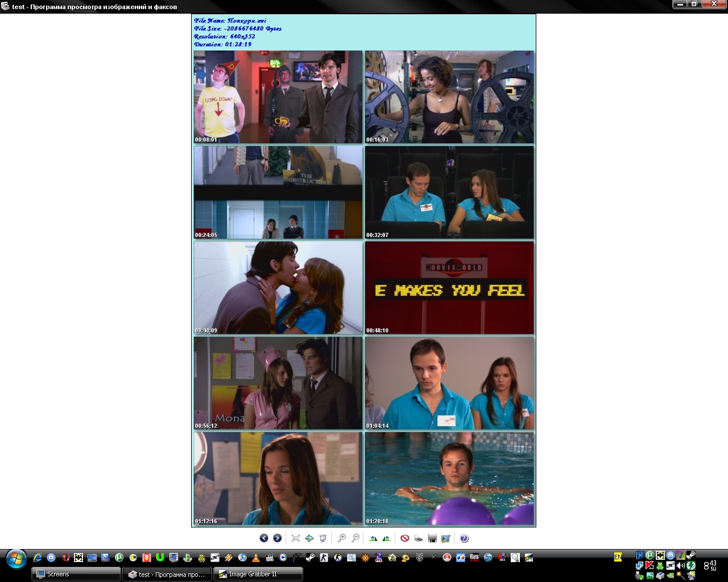This screenshot has height=582, width=728.
Task: Select the thumbnail at 00:40:09
Action: coord(278,288)
